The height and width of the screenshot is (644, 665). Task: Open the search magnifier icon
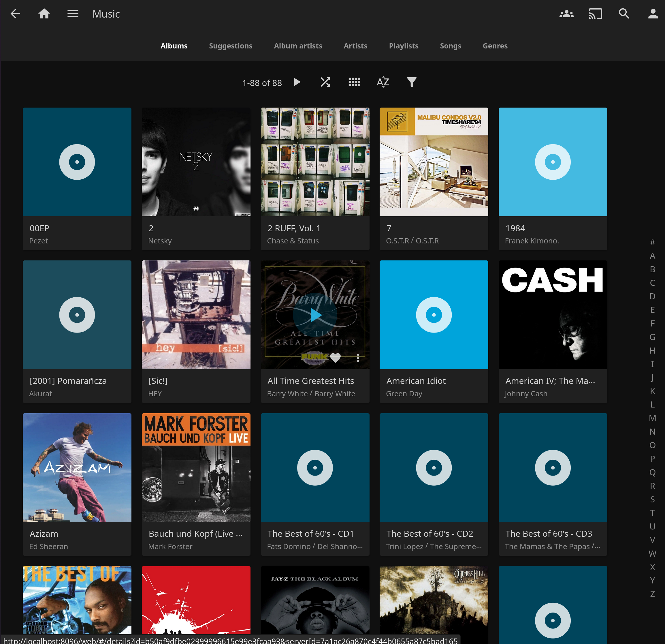pyautogui.click(x=624, y=14)
